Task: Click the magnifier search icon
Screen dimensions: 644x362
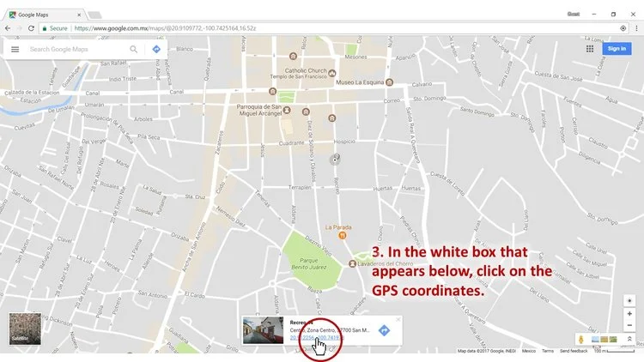Action: 133,49
